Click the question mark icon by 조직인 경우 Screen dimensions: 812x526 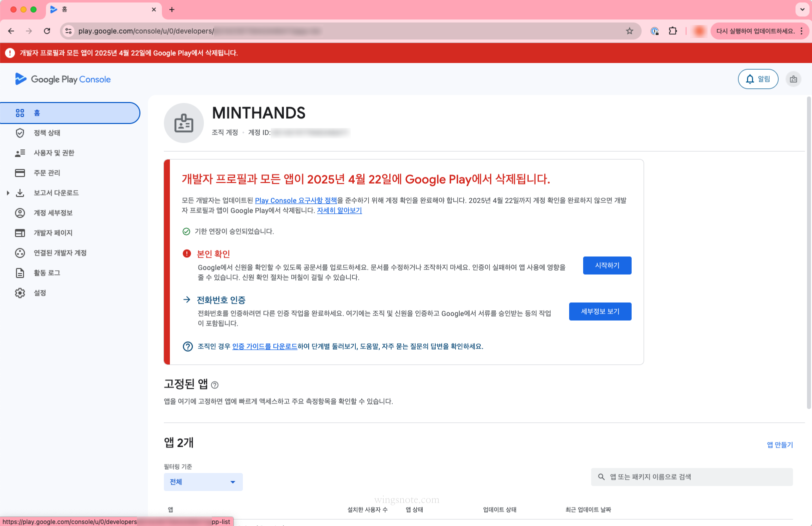pos(188,346)
